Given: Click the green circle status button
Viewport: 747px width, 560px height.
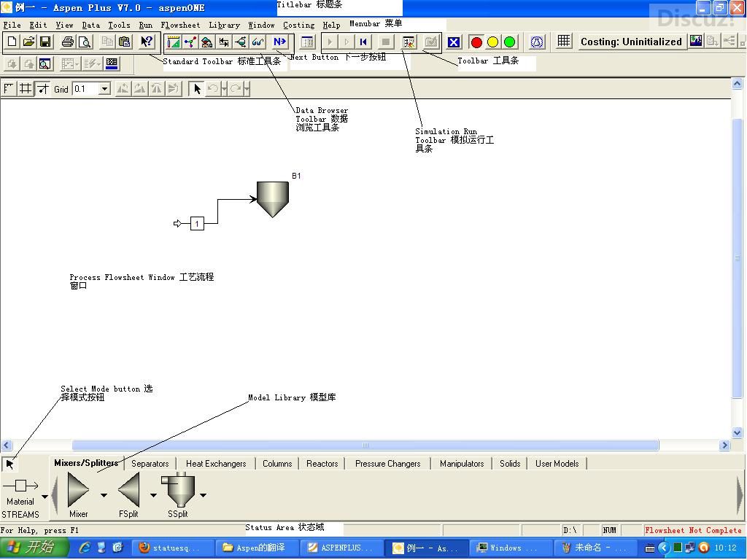Looking at the screenshot, I should coord(509,42).
